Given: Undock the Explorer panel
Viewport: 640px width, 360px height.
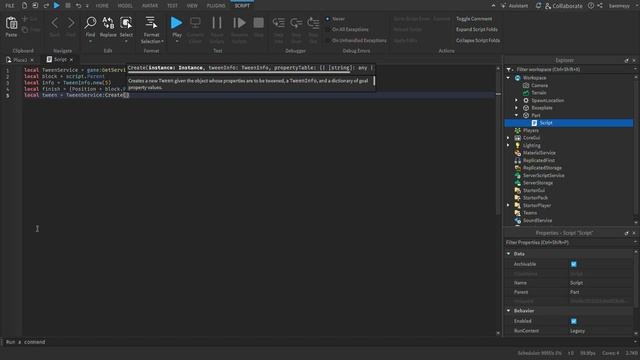Looking at the screenshot, I should (x=627, y=60).
